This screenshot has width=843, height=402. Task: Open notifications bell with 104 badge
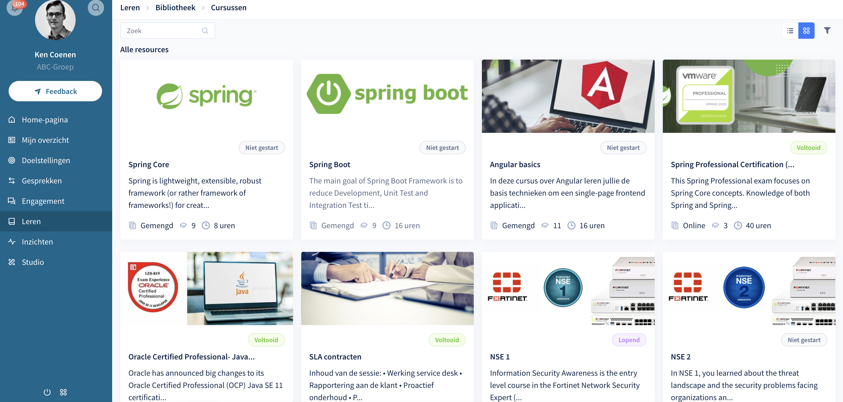(15, 8)
